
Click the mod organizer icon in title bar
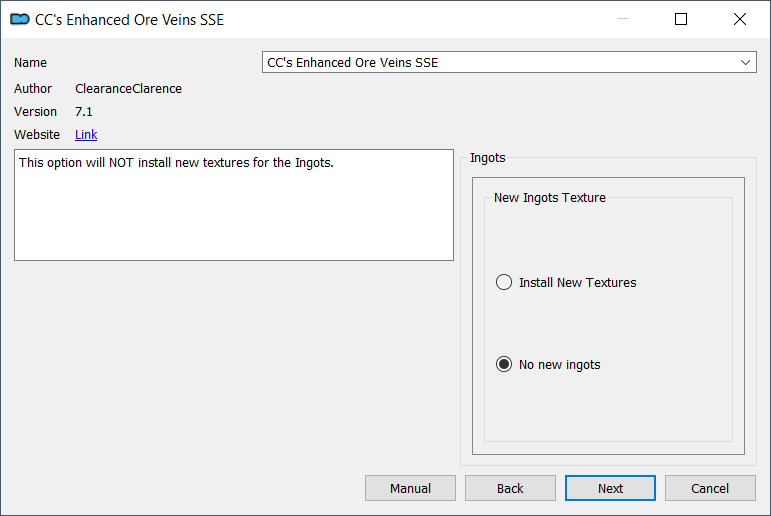pyautogui.click(x=20, y=19)
